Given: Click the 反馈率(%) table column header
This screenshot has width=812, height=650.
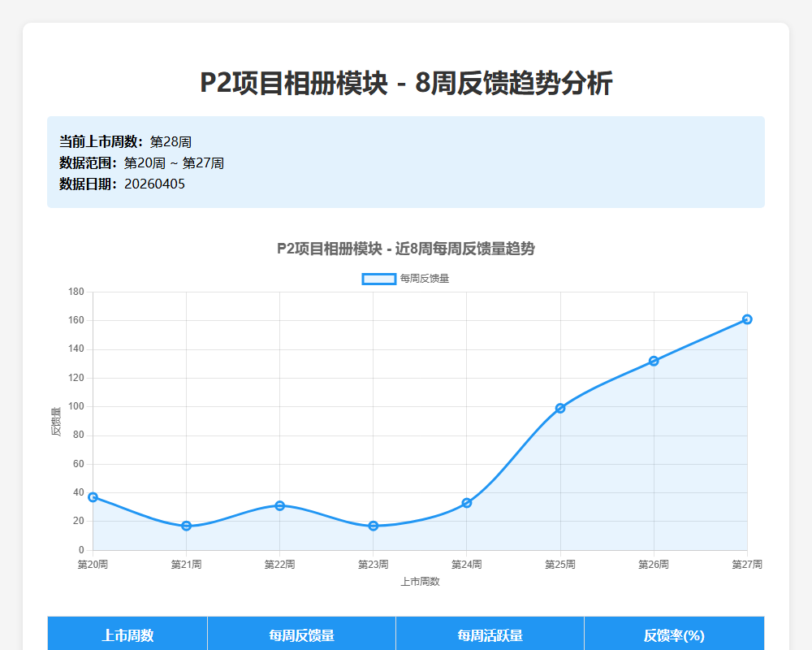Looking at the screenshot, I should click(x=674, y=635).
